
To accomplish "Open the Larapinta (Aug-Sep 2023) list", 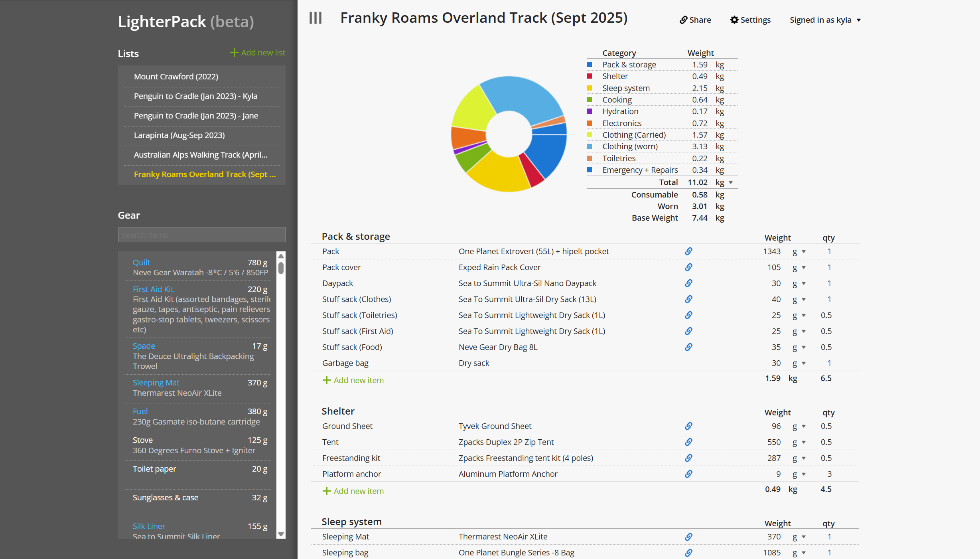I will pyautogui.click(x=179, y=135).
